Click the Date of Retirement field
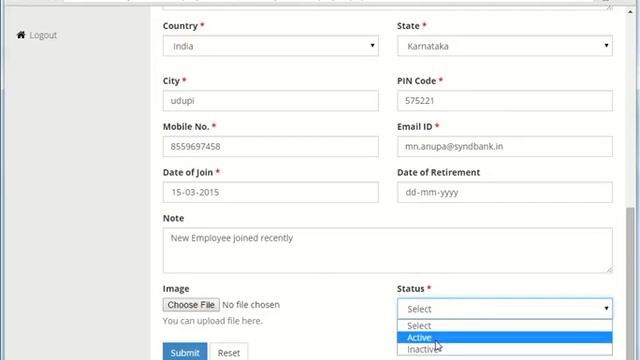 (x=504, y=192)
